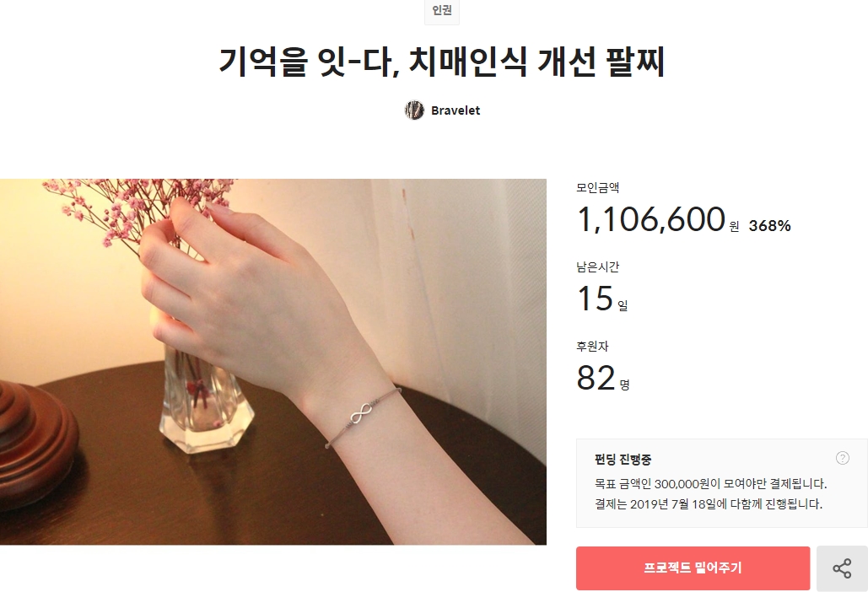Open the Bravelet creator profile link

tap(455, 110)
